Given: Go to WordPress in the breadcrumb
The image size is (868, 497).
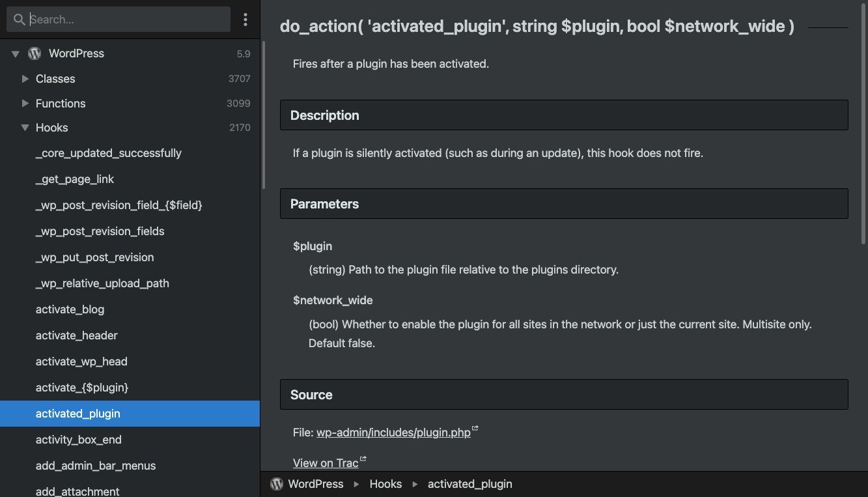Looking at the screenshot, I should click(x=315, y=484).
